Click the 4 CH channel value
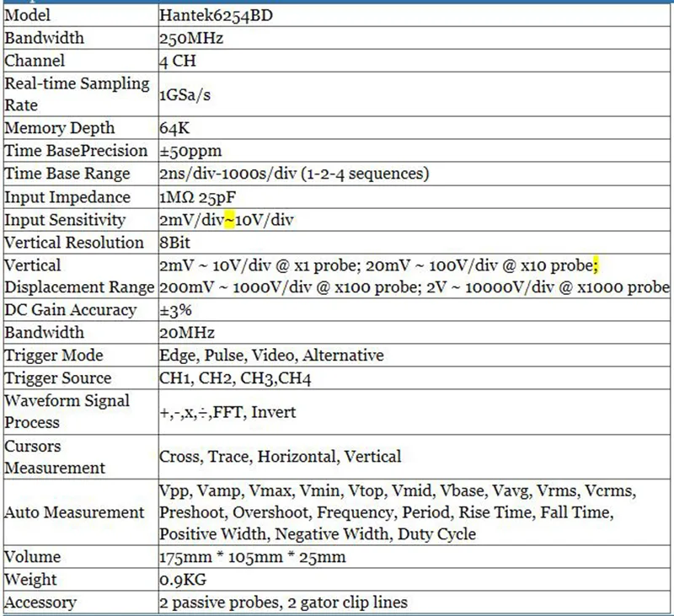674x616 pixels. [x=178, y=61]
